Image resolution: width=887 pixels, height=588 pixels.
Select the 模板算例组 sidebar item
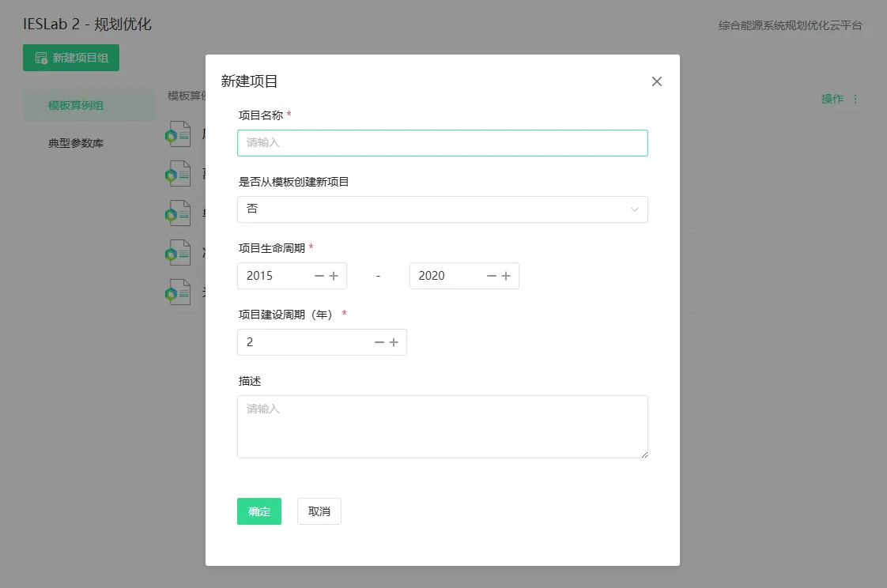point(76,105)
